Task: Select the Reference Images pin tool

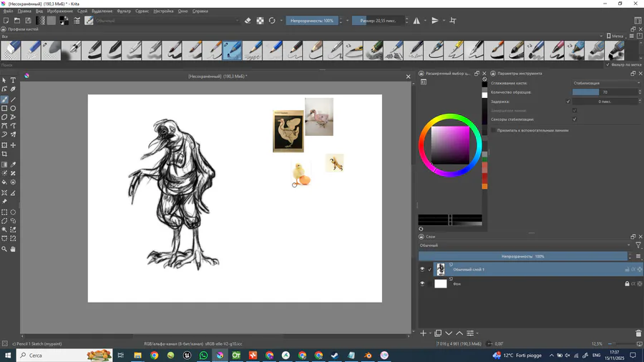Action: click(4, 202)
